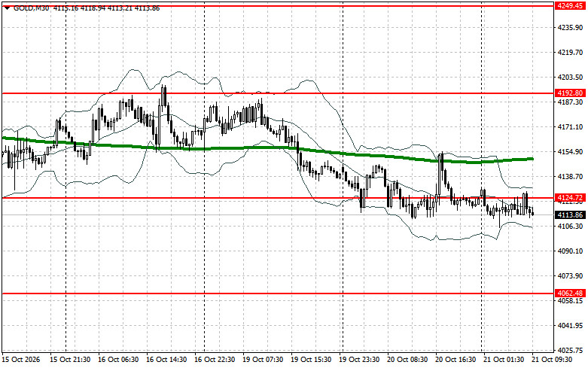Viewport: 588px width, 368px height.
Task: Click the 4138.70 price scale value
Action: [570, 177]
